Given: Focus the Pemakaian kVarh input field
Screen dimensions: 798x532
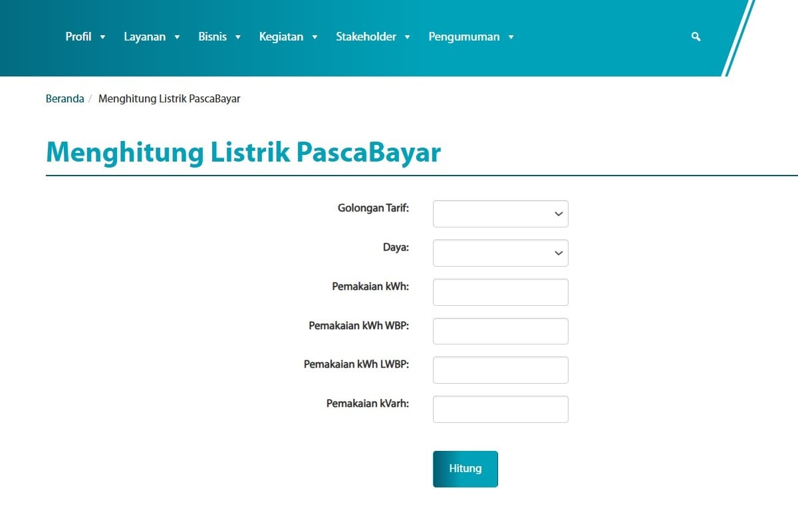Looking at the screenshot, I should point(500,410).
